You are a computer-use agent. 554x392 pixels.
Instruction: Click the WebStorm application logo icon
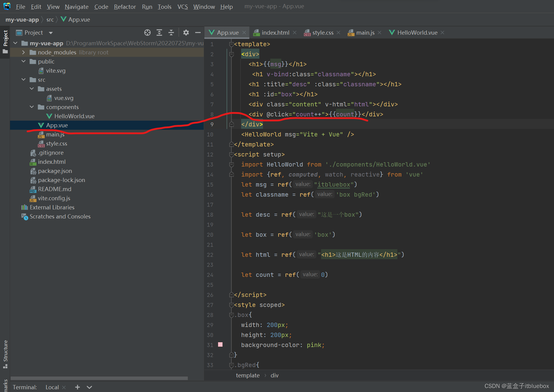click(x=7, y=6)
